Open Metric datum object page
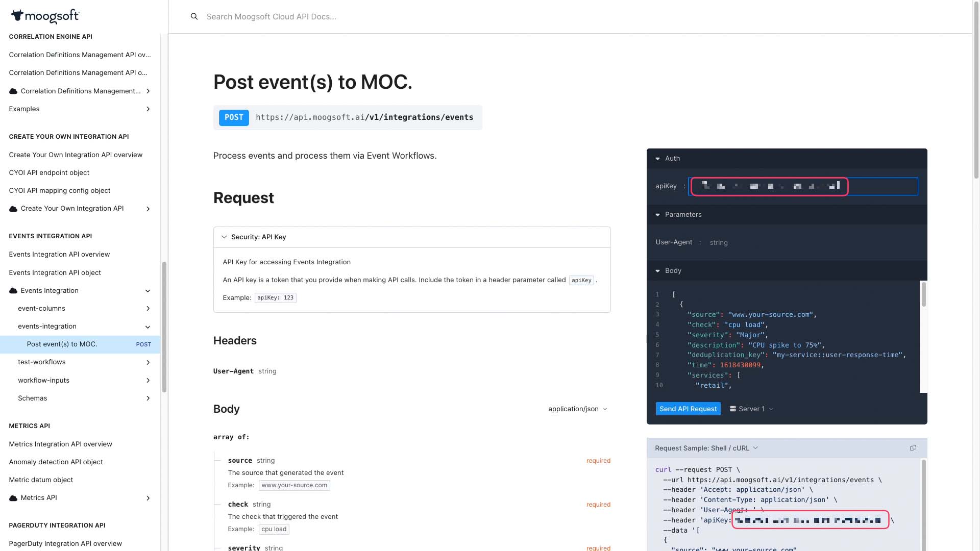This screenshot has height=551, width=980. pos(41,480)
